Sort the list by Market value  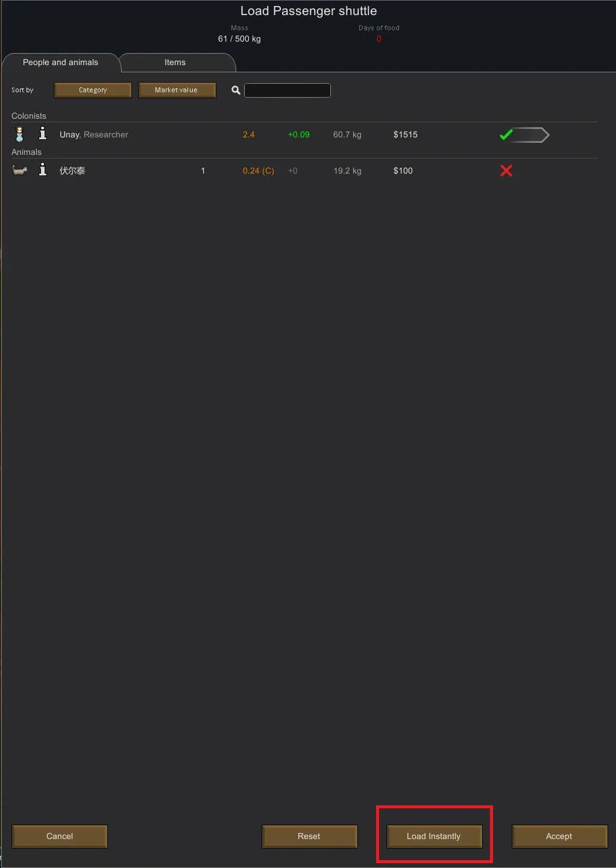177,90
